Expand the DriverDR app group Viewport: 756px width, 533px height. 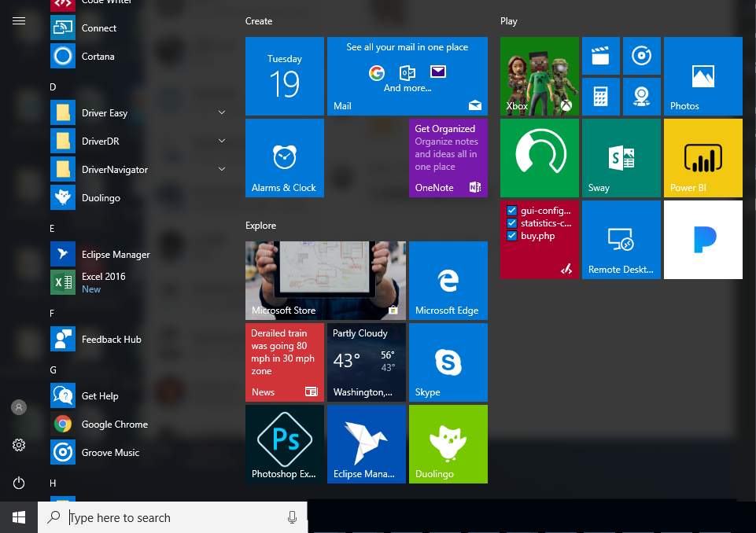click(x=221, y=141)
